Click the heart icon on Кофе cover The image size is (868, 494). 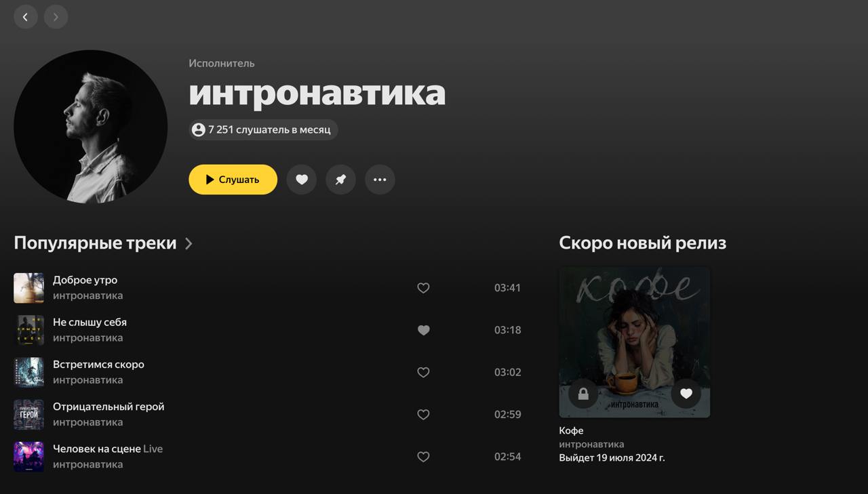[x=686, y=393]
